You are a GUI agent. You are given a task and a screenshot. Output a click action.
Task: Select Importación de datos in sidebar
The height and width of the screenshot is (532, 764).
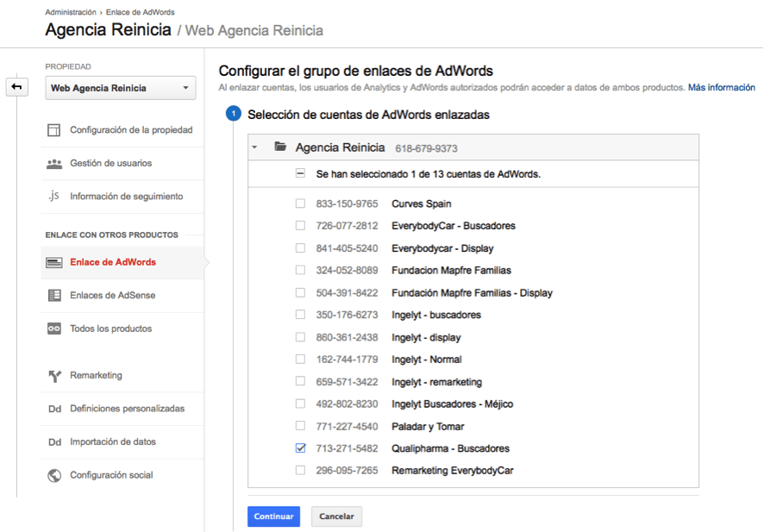113,441
